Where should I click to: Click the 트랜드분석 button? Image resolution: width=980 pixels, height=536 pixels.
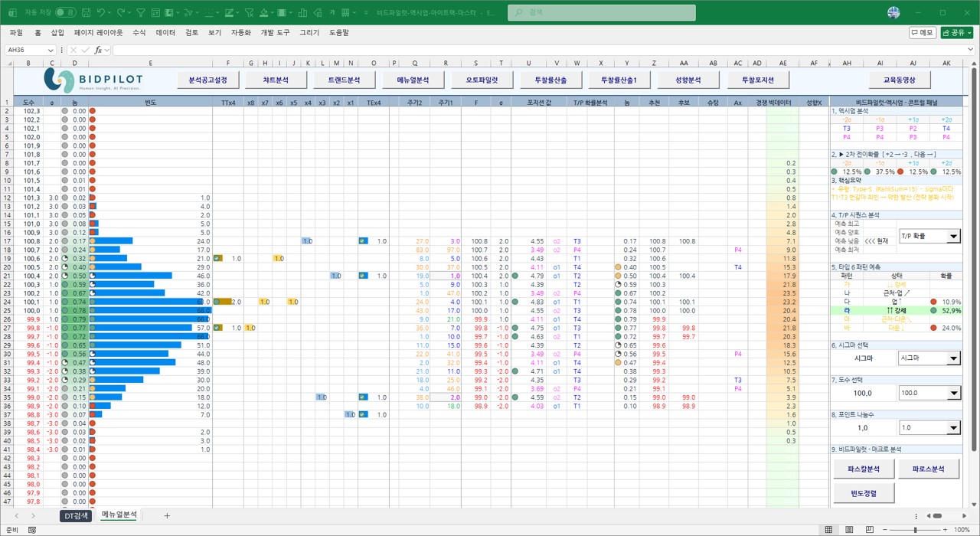pyautogui.click(x=345, y=80)
